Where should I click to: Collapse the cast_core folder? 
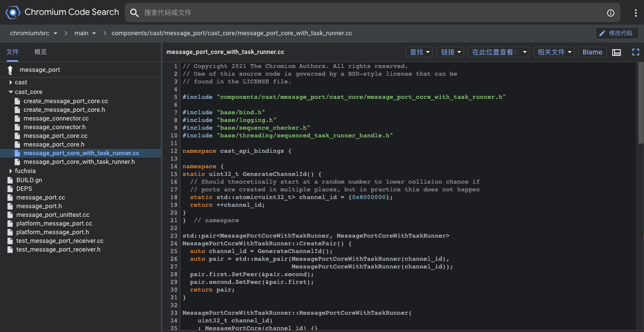click(x=11, y=92)
